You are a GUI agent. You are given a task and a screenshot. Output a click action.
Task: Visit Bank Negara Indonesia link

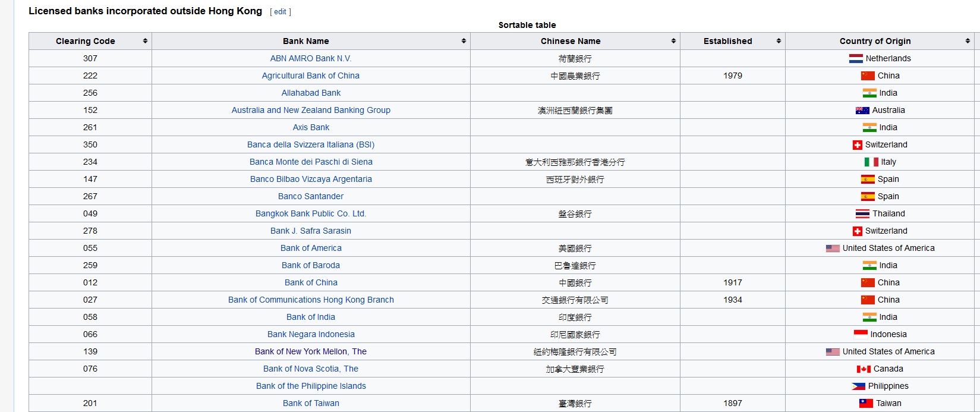point(310,334)
